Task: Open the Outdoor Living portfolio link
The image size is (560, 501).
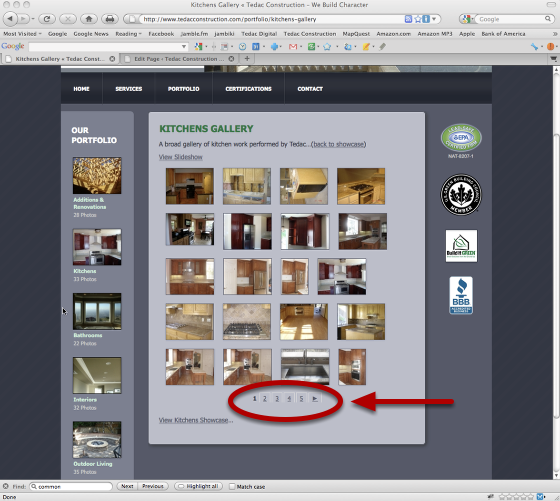Action: [x=93, y=464]
